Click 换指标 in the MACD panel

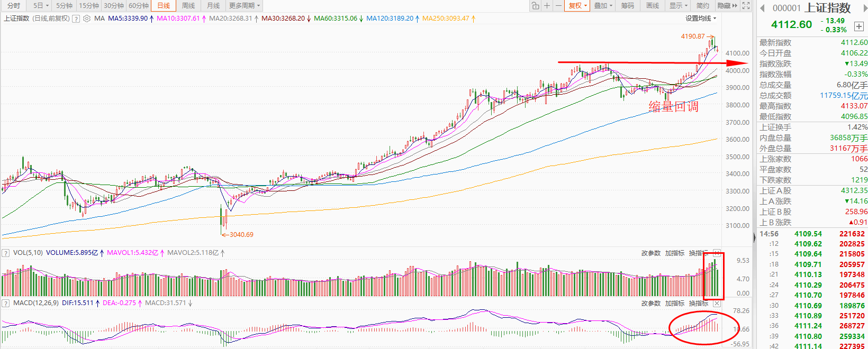[x=698, y=304]
